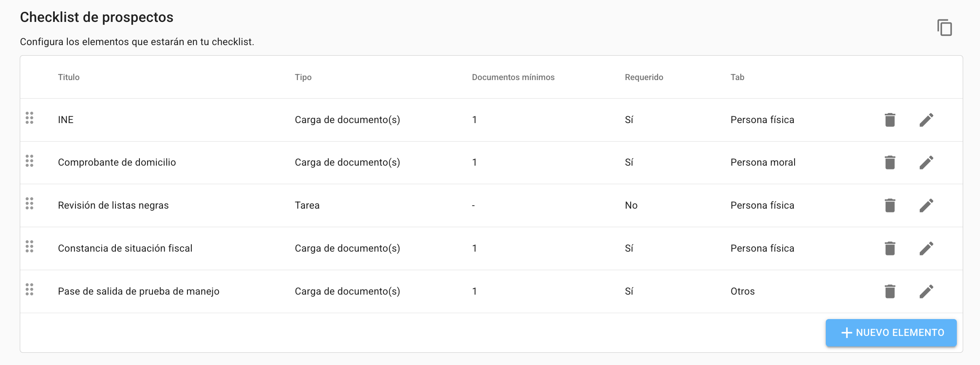Screen dimensions: 980x365
Task: Delete the Revisión de listas negras row
Action: [890, 206]
